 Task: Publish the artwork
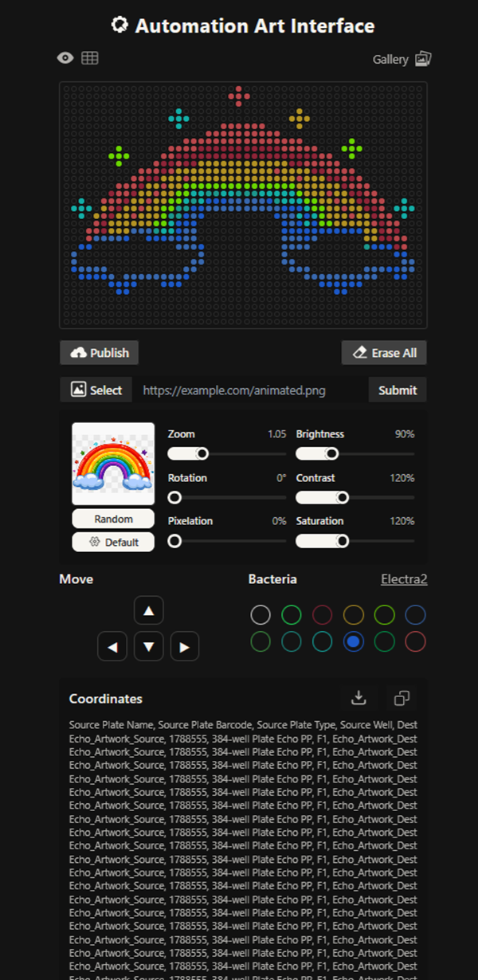coord(100,353)
